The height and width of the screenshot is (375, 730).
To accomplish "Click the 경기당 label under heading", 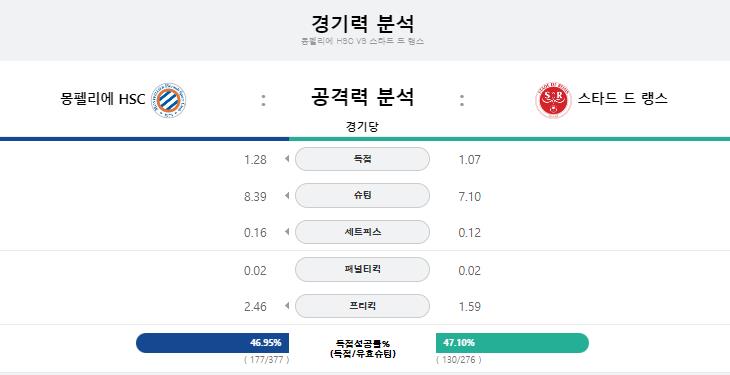I will (x=362, y=127).
